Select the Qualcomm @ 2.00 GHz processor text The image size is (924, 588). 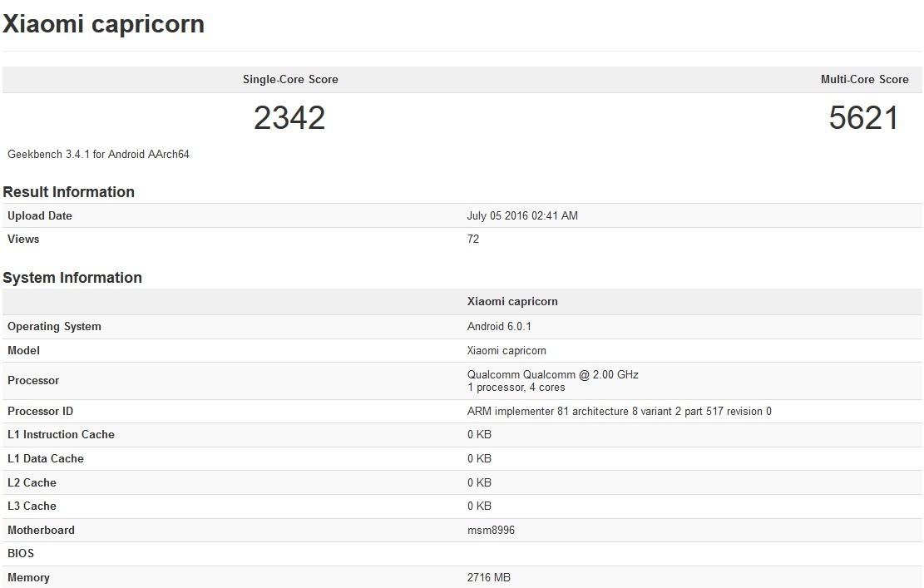click(553, 375)
